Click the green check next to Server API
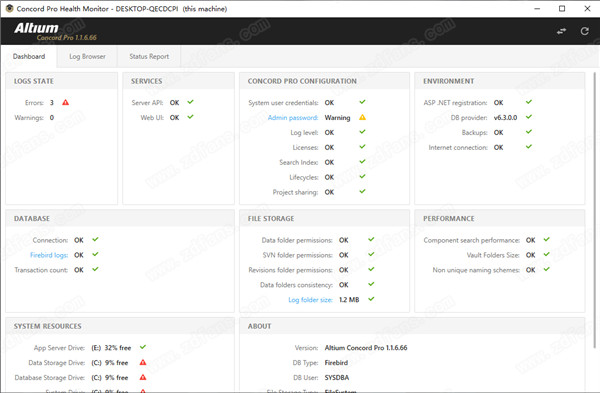The height and width of the screenshot is (393, 600). 190,102
